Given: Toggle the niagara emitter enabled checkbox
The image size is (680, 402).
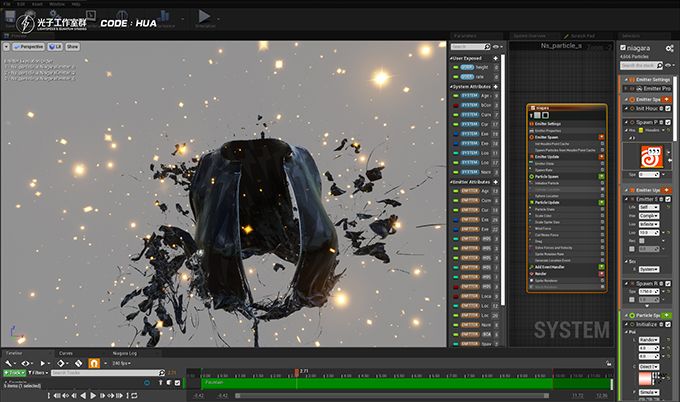Looking at the screenshot, I should click(623, 48).
